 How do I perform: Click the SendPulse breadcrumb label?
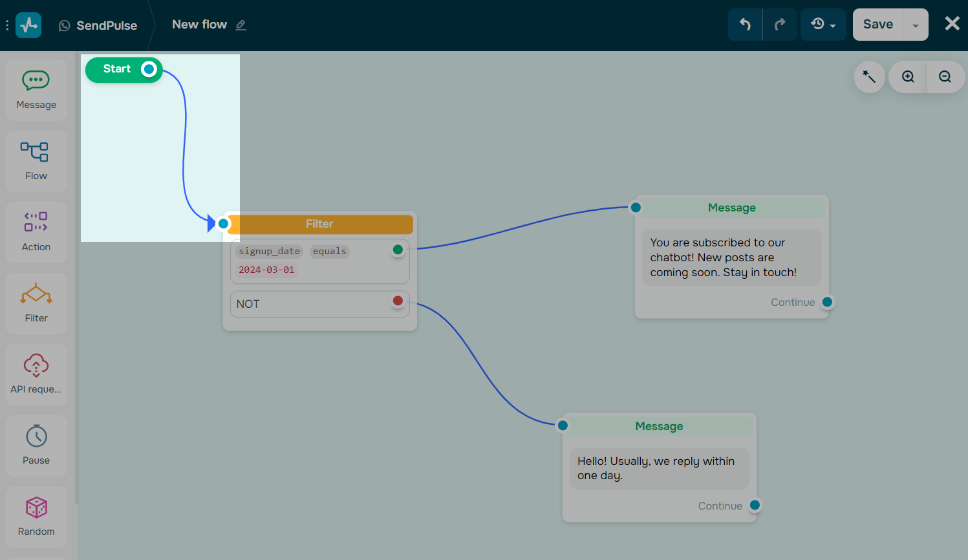(107, 25)
